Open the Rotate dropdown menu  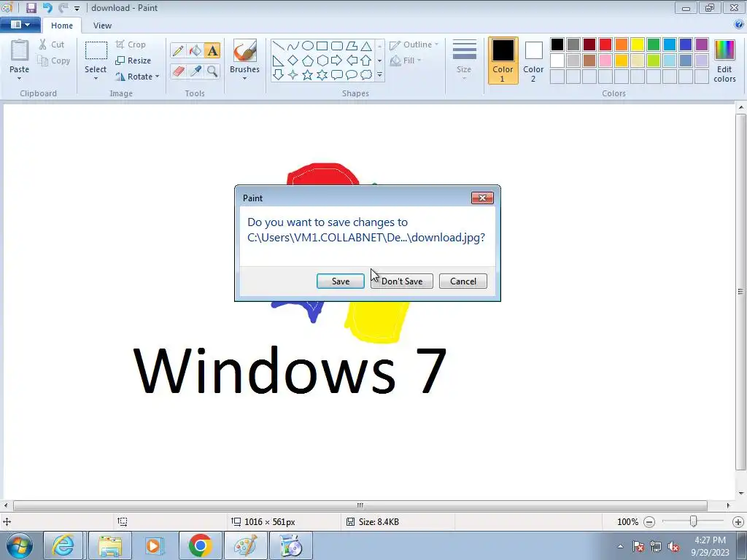point(137,76)
